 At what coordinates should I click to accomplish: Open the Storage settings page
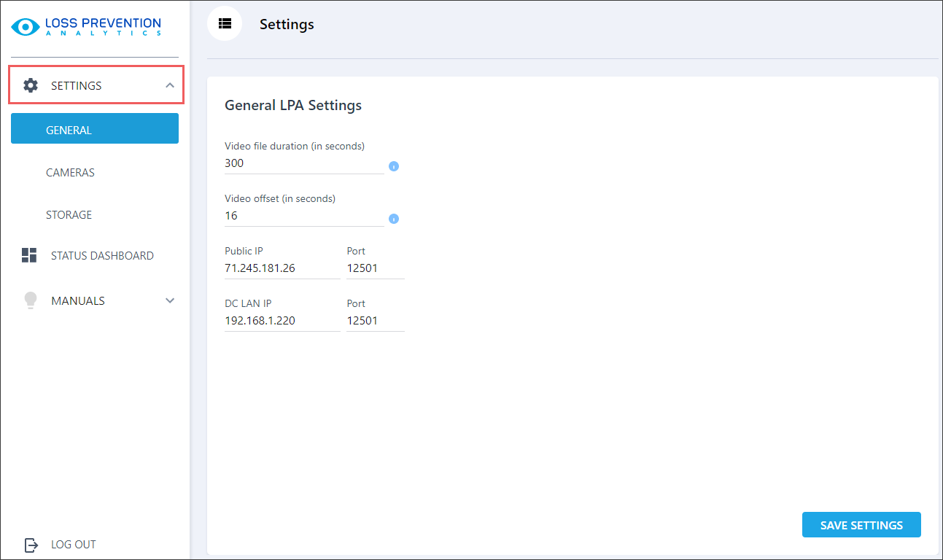[x=69, y=215]
